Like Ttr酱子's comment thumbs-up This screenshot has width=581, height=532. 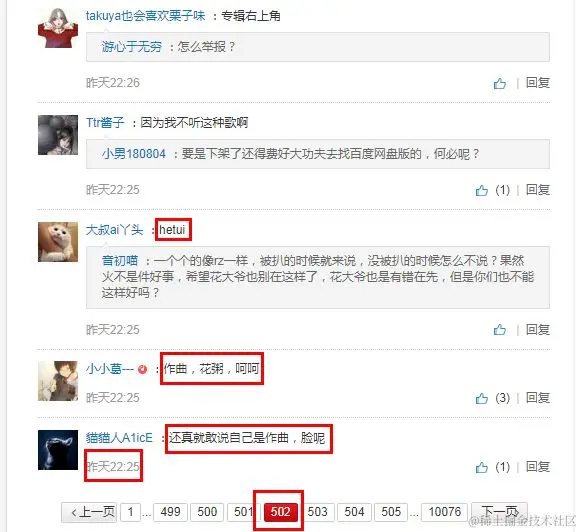[482, 190]
